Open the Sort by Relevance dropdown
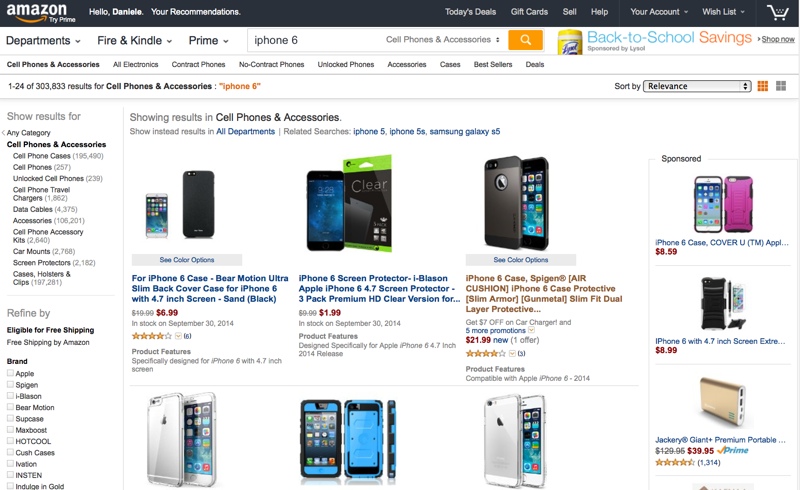Screen dimensions: 800x490 [697, 86]
